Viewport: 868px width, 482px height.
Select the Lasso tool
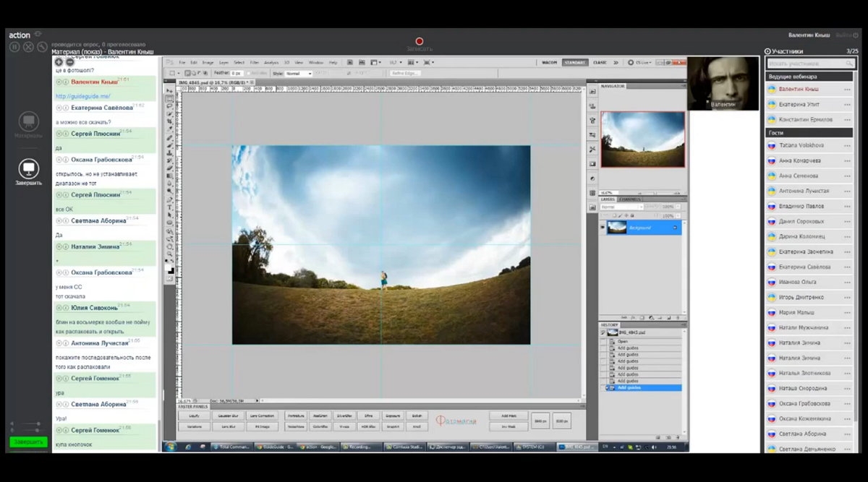(x=169, y=106)
